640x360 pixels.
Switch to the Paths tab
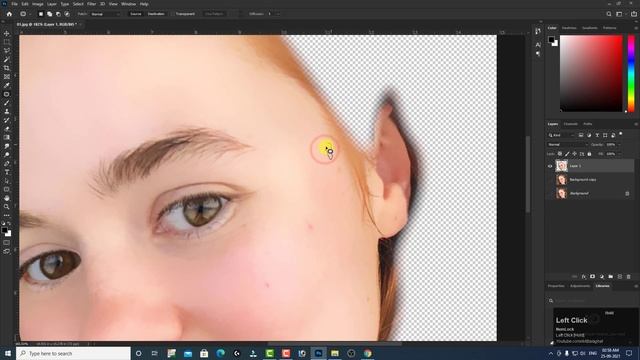(588, 124)
